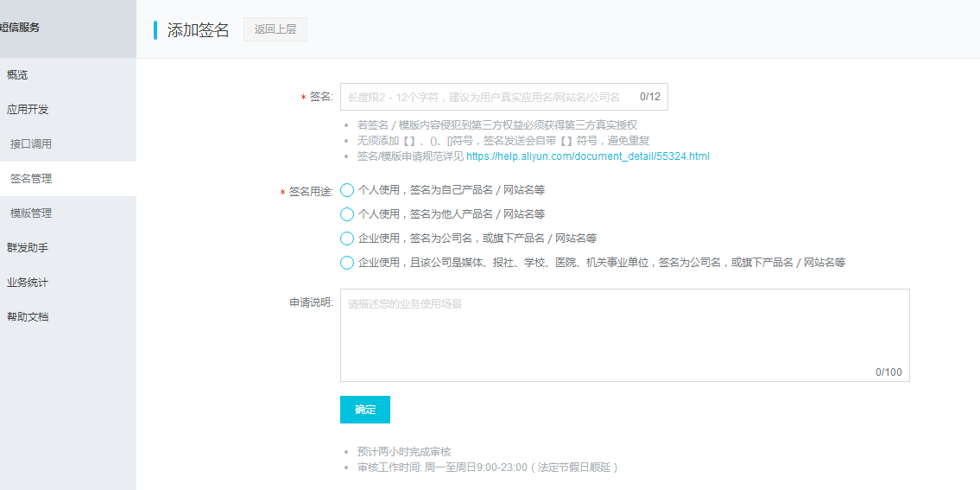Click inside the 申请说明 text area
Image resolution: width=980 pixels, height=490 pixels.
624,334
